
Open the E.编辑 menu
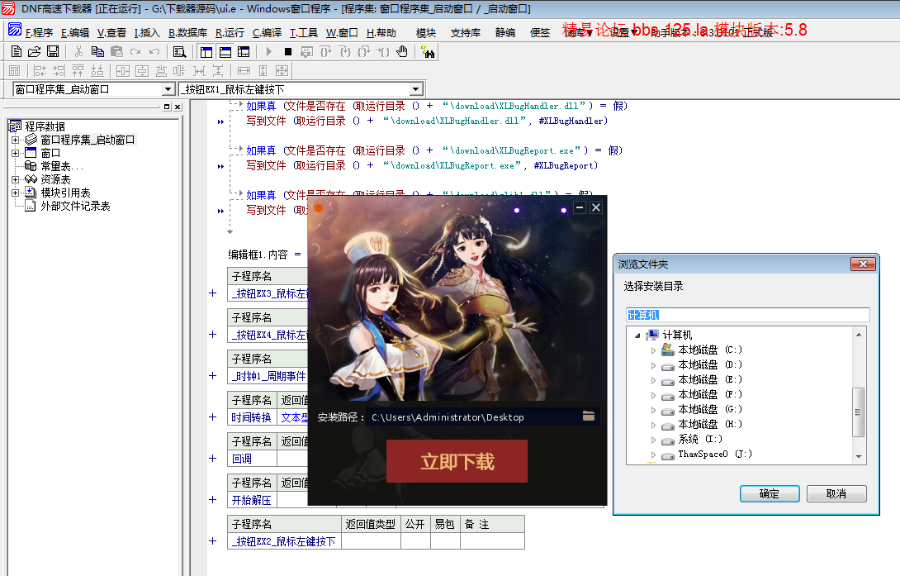coord(75,33)
